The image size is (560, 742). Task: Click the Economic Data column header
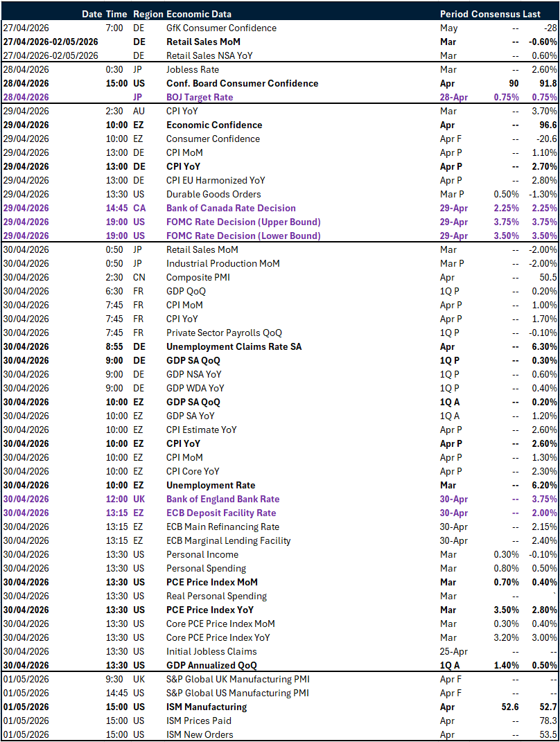click(x=199, y=13)
